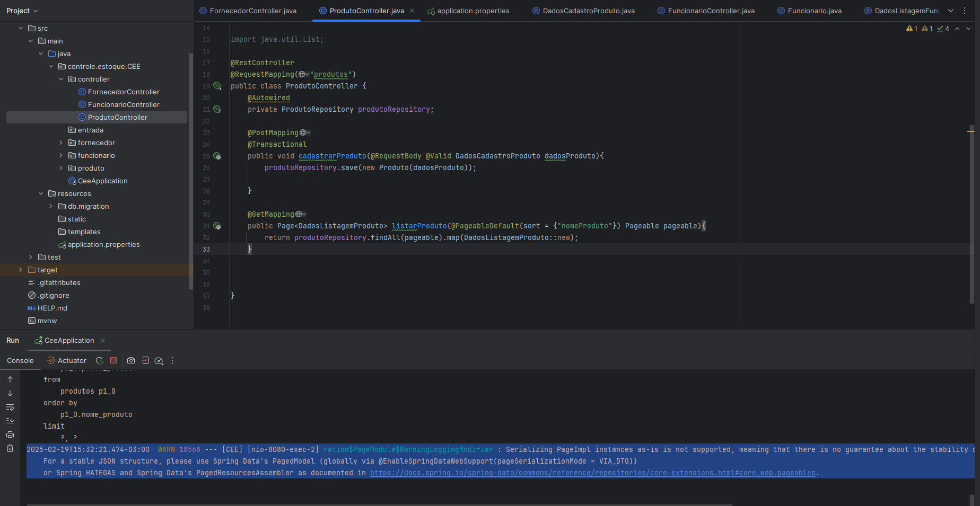Viewport: 980px width, 506px height.
Task: Click the listarProduto method name
Action: (x=419, y=226)
